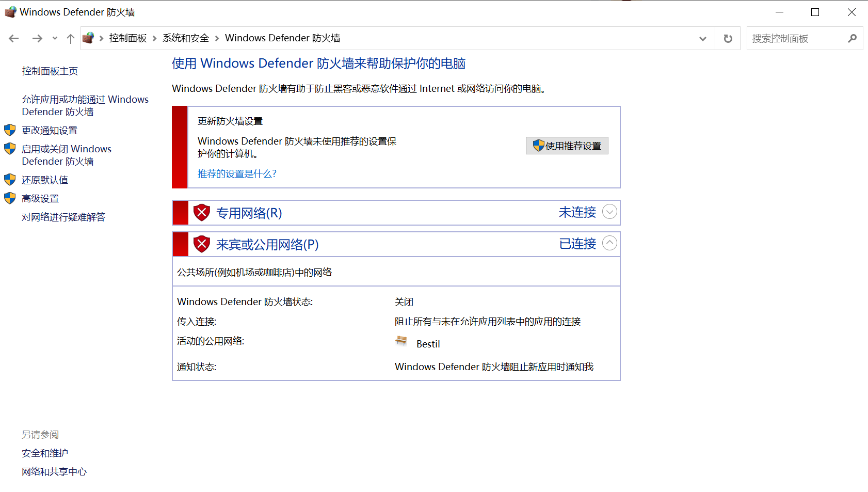This screenshot has height=492, width=868.
Task: Click the 专用网络(R) heading
Action: tap(249, 213)
